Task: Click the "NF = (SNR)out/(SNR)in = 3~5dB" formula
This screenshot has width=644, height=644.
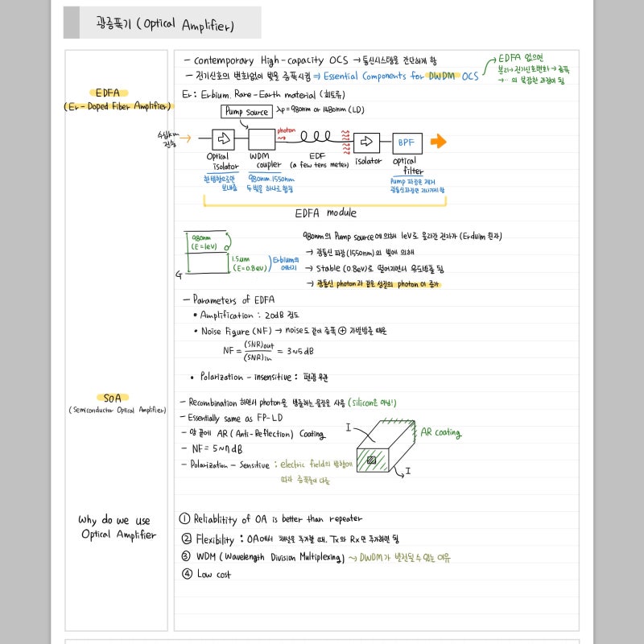Action: [x=269, y=351]
